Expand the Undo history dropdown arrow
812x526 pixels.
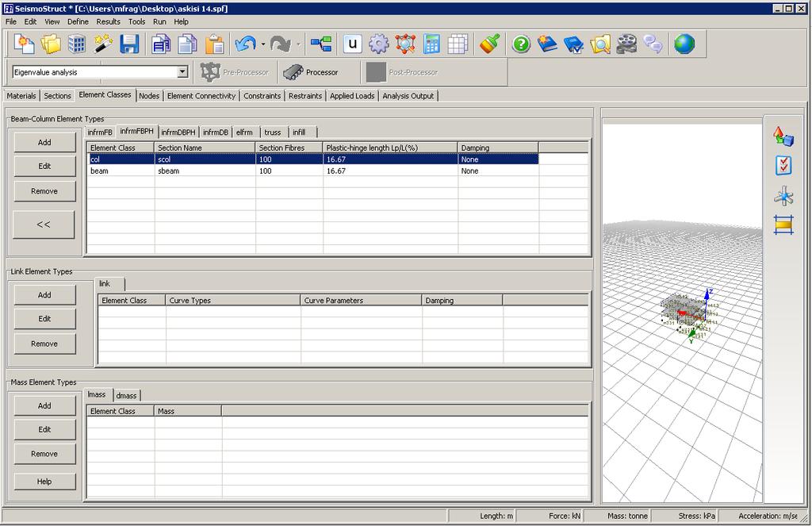(263, 44)
